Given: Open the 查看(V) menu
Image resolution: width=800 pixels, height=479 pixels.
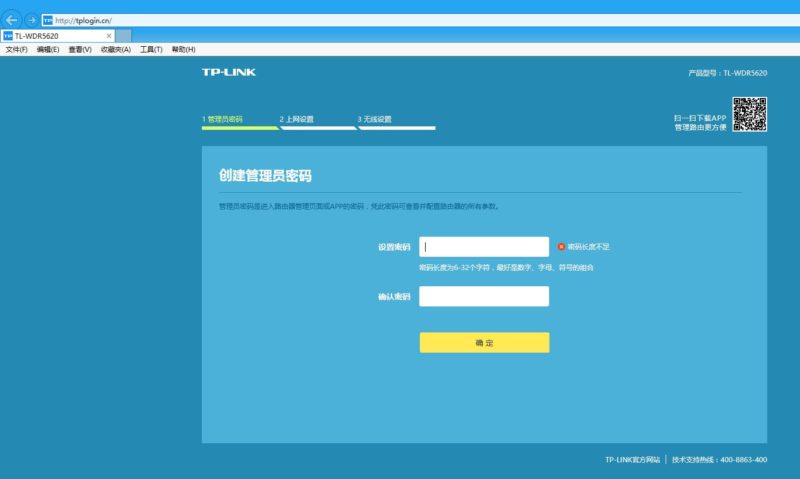Looking at the screenshot, I should coord(80,49).
